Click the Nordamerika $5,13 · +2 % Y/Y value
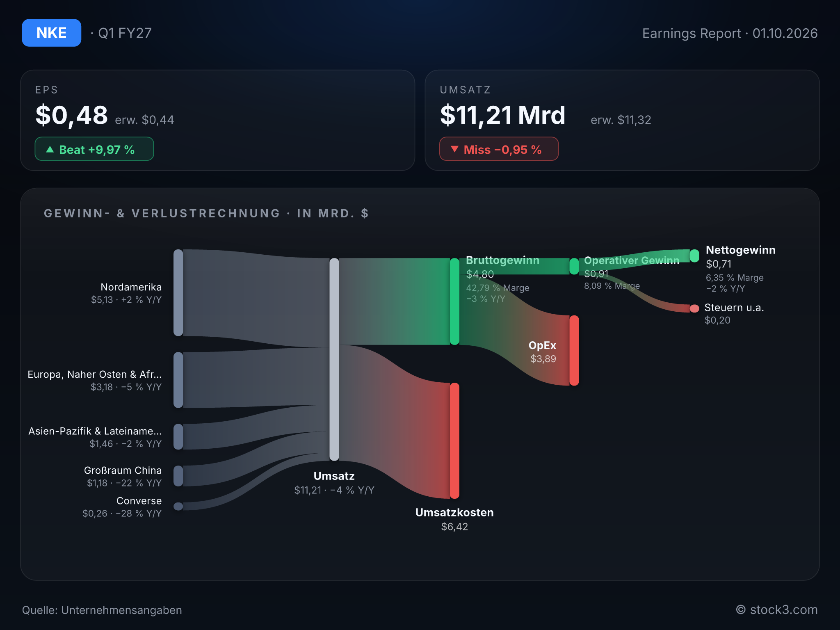The image size is (840, 630). [126, 300]
